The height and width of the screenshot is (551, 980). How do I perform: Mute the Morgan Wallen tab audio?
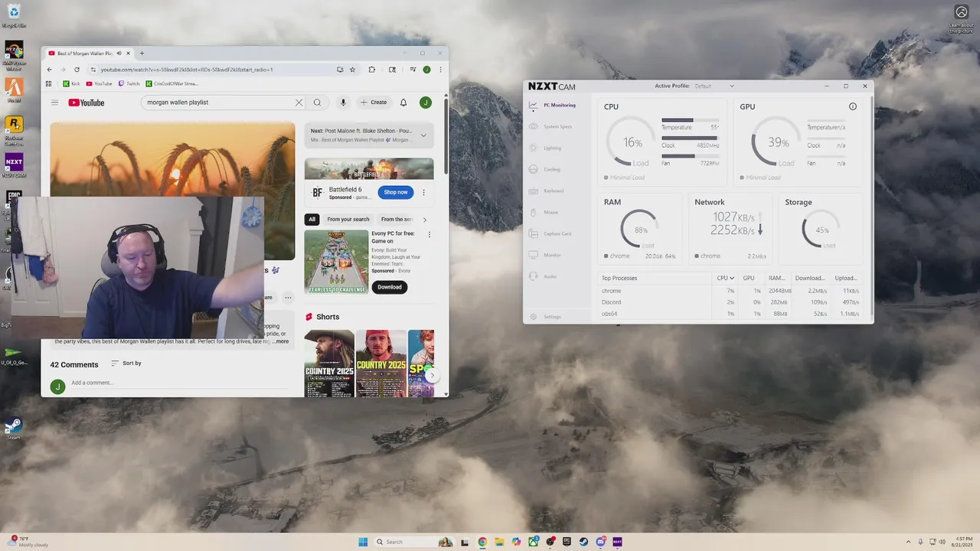point(119,54)
